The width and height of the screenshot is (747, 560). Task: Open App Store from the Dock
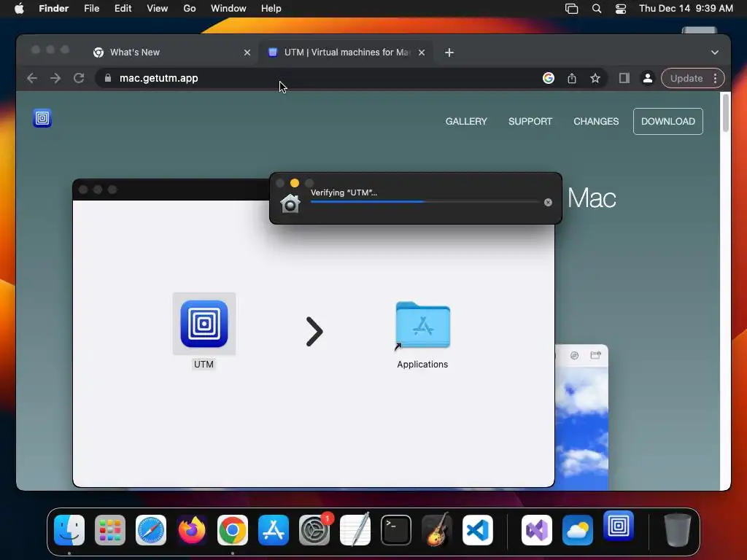pos(274,530)
